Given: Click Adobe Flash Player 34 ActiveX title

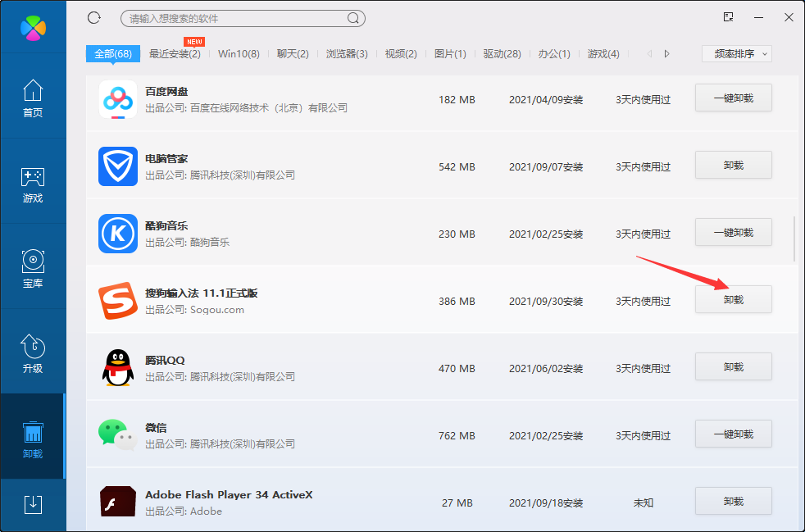Looking at the screenshot, I should 229,495.
